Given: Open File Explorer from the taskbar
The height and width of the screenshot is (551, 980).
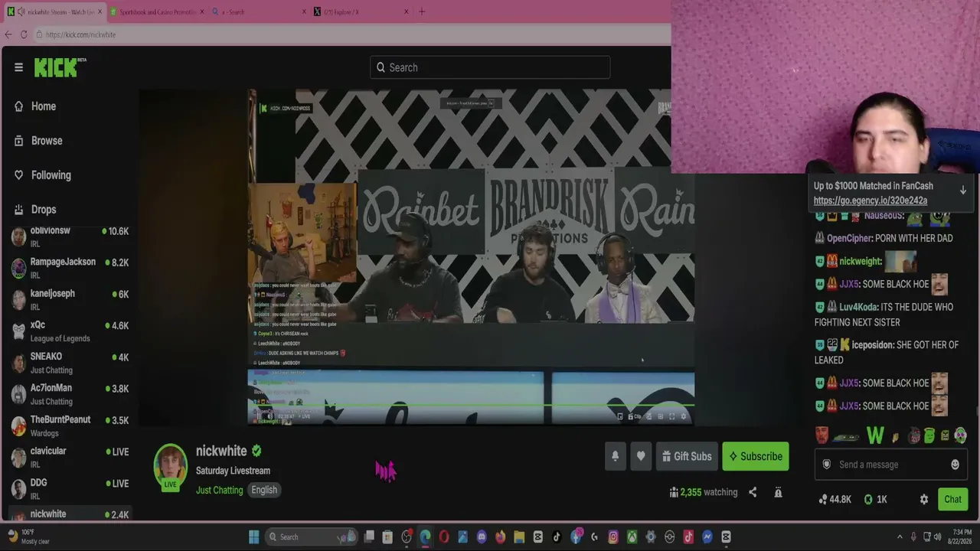Looking at the screenshot, I should point(519,536).
